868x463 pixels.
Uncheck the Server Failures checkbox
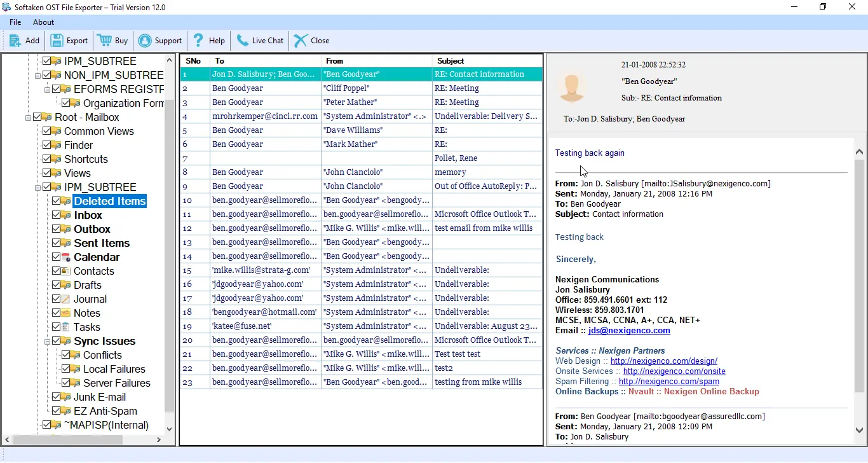pos(66,383)
